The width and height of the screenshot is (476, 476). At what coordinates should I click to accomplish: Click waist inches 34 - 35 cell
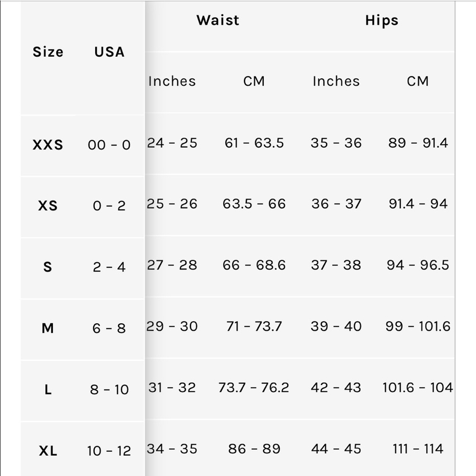[172, 449]
